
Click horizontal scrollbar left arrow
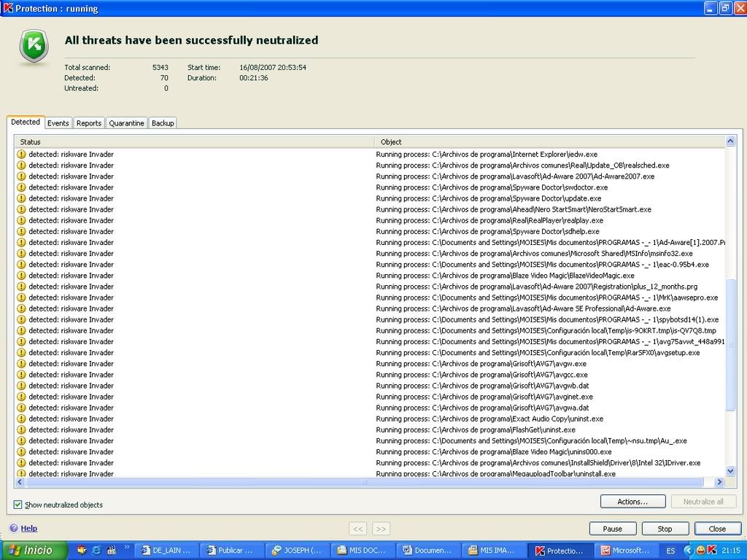coord(20,482)
